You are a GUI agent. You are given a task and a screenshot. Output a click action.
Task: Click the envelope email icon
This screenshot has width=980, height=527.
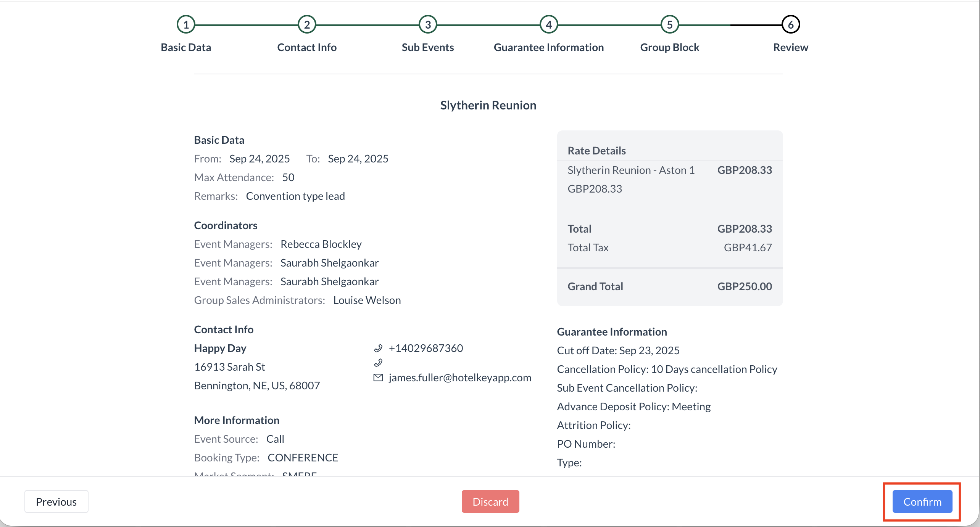click(x=378, y=378)
